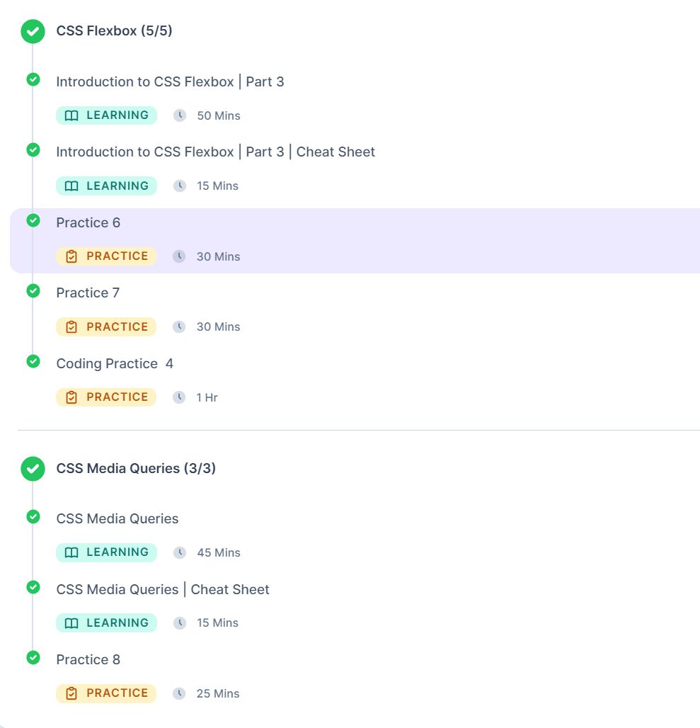Click the Practice badge under Practice 7

click(x=106, y=327)
